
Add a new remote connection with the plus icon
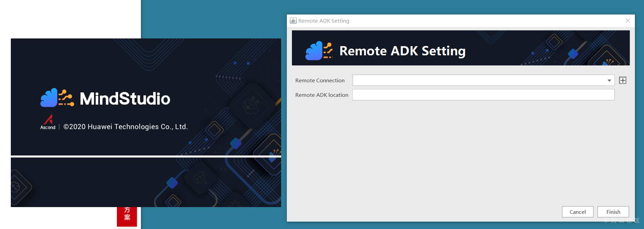pyautogui.click(x=622, y=80)
